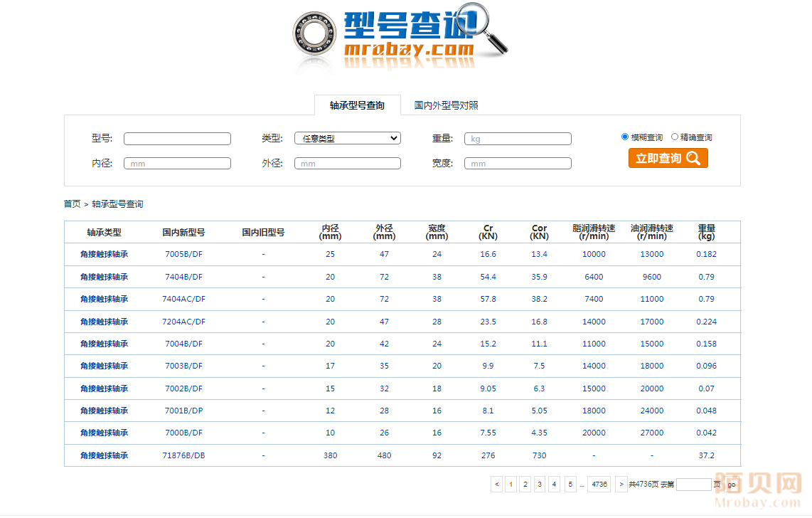812x518 pixels.
Task: Open the 71876B/DB bearing model link
Action: (x=183, y=455)
